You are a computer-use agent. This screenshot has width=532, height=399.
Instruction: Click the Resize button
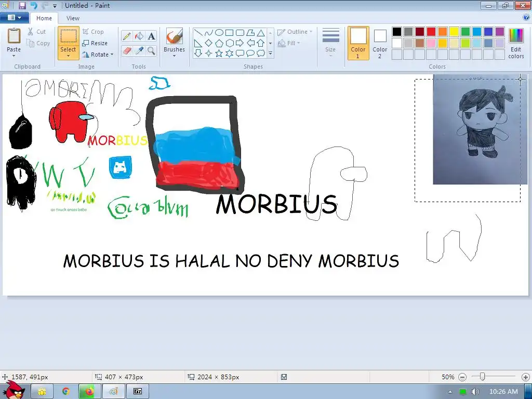[95, 43]
